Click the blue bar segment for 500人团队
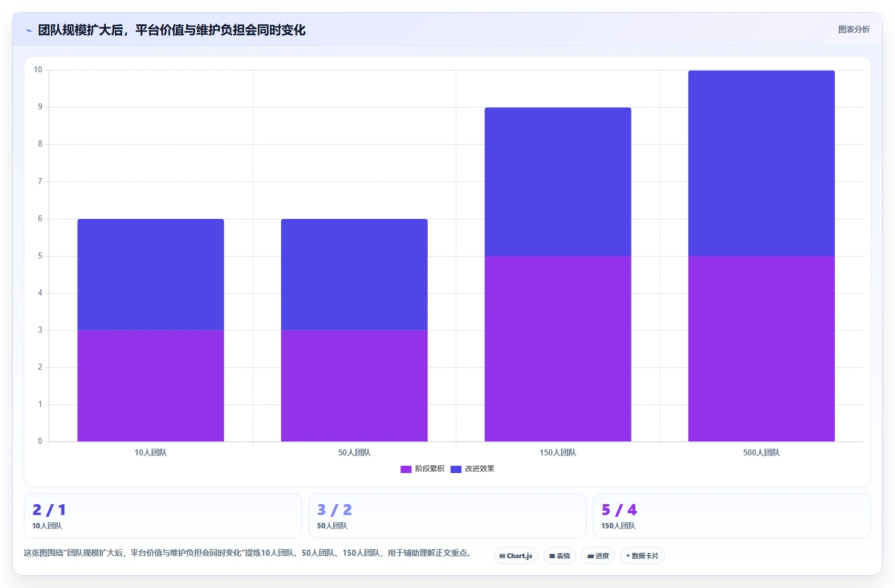 (761, 163)
